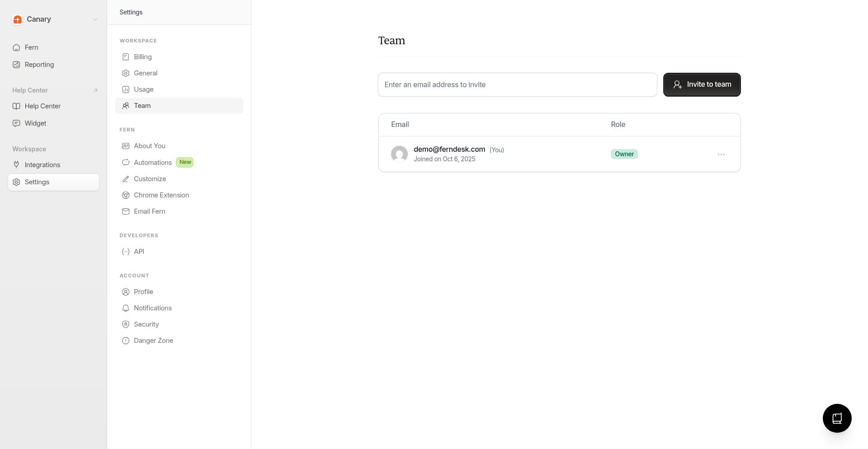
Task: Select the Security shield icon
Action: pyautogui.click(x=126, y=324)
